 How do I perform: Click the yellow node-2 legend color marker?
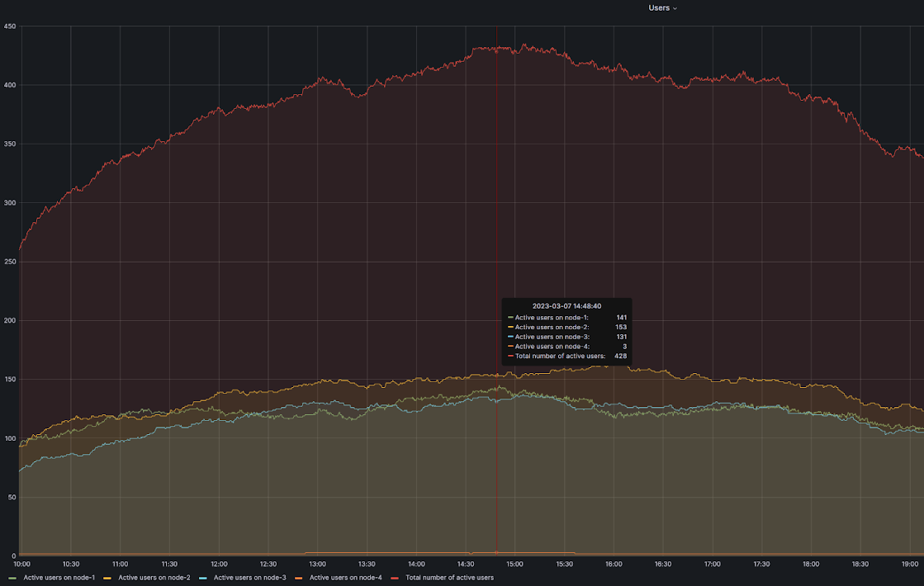click(109, 578)
